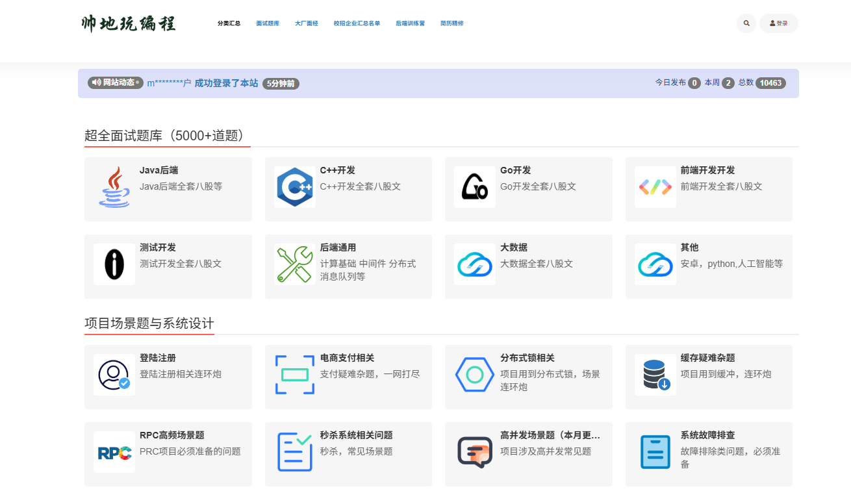Click the 超全面试题库 section heading

point(167,136)
